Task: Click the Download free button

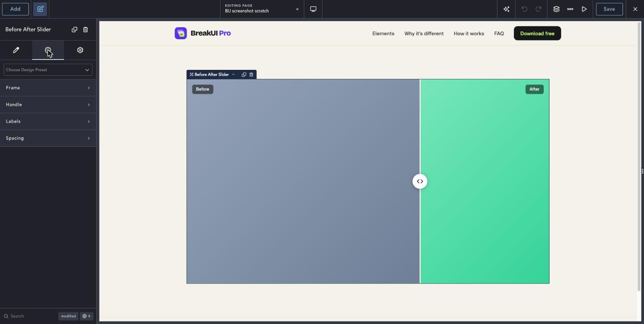Action: tap(537, 33)
